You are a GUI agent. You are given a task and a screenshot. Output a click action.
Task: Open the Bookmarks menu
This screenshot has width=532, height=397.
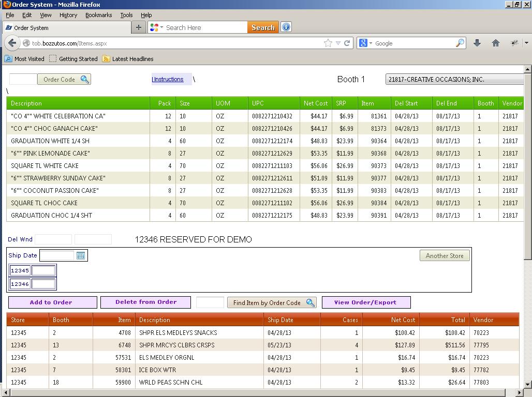(98, 15)
